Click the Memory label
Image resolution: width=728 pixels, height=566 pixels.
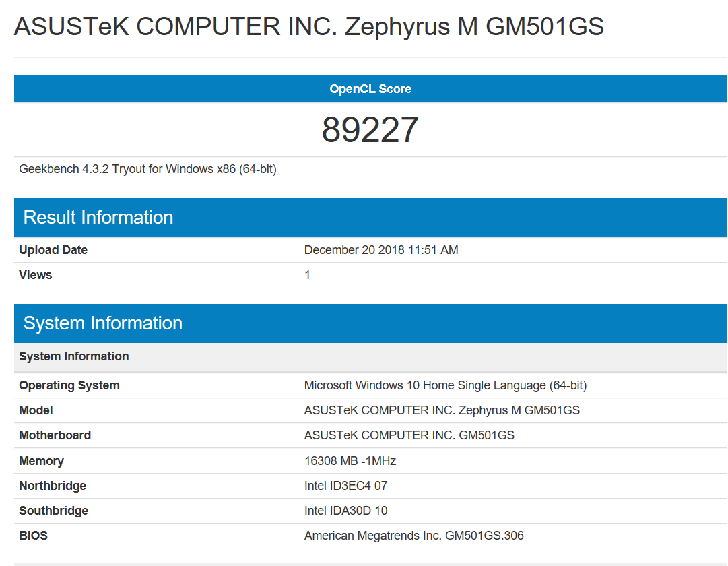point(41,461)
